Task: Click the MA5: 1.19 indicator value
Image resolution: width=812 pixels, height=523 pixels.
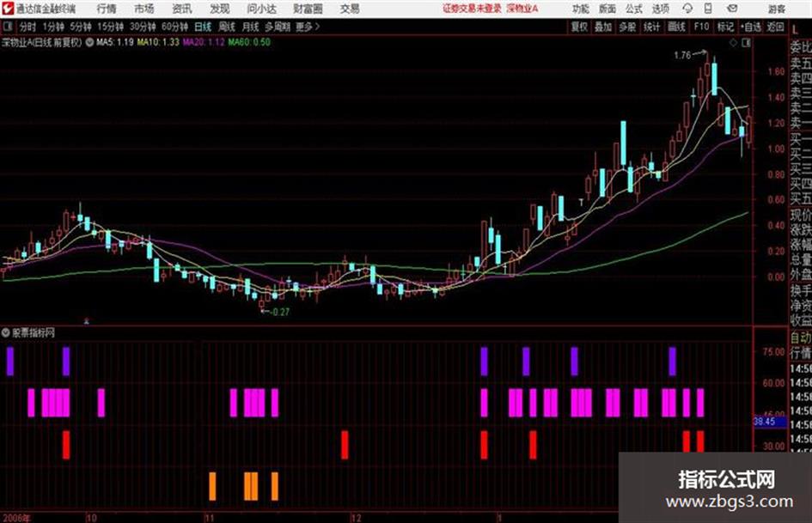Action: (x=115, y=42)
